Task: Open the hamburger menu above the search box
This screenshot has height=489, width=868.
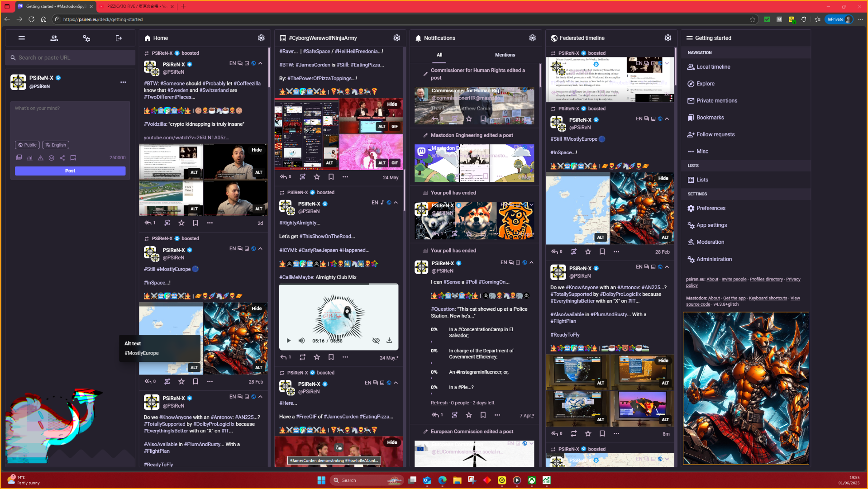Action: (x=21, y=38)
